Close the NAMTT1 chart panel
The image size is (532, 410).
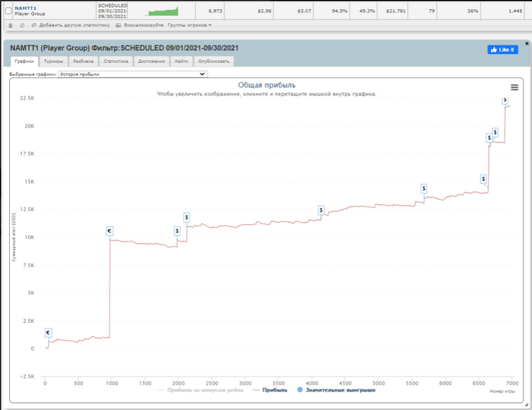527,44
